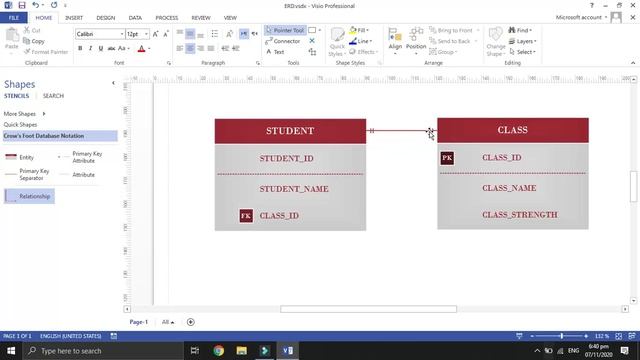This screenshot has height=360, width=640.
Task: Open the FILE tab
Action: [x=13, y=18]
